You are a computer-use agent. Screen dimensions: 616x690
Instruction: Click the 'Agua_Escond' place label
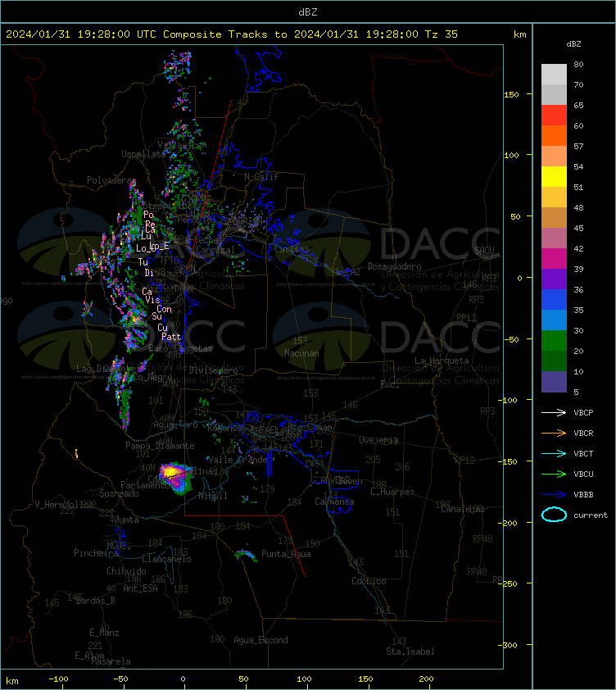coord(260,640)
